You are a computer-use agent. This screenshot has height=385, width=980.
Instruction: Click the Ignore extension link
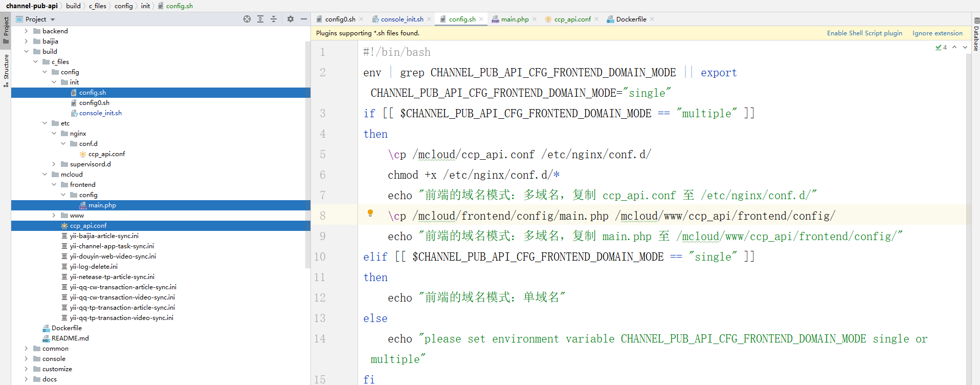[x=937, y=33]
